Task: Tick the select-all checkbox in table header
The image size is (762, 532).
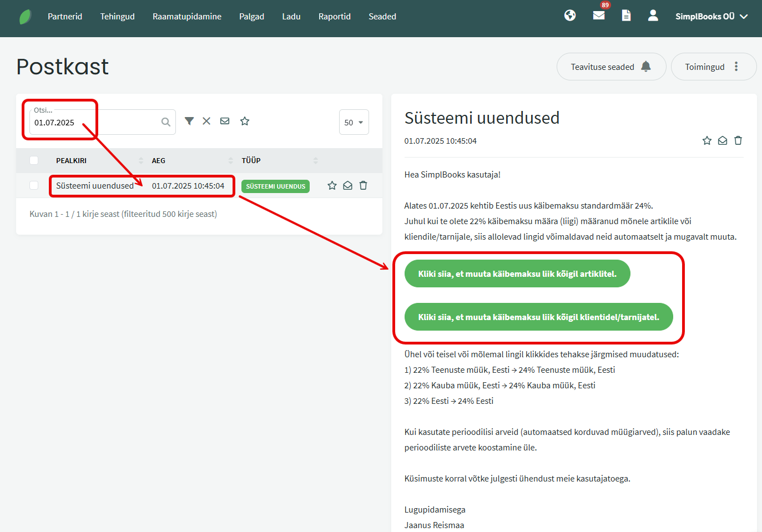Action: click(34, 160)
